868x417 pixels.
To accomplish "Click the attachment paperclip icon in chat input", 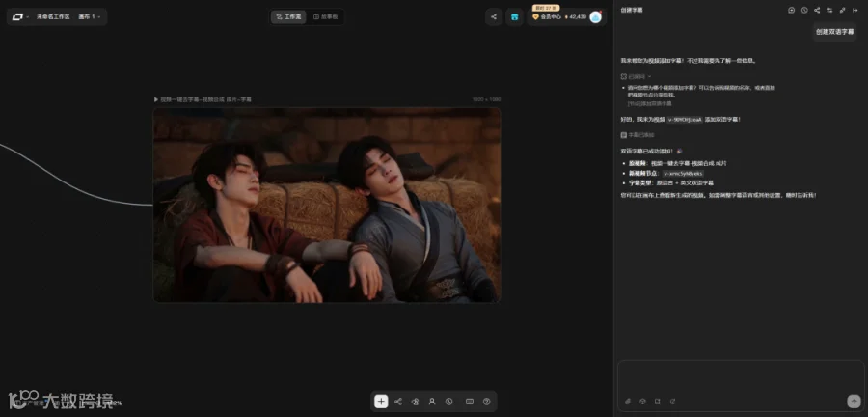I will [628, 401].
